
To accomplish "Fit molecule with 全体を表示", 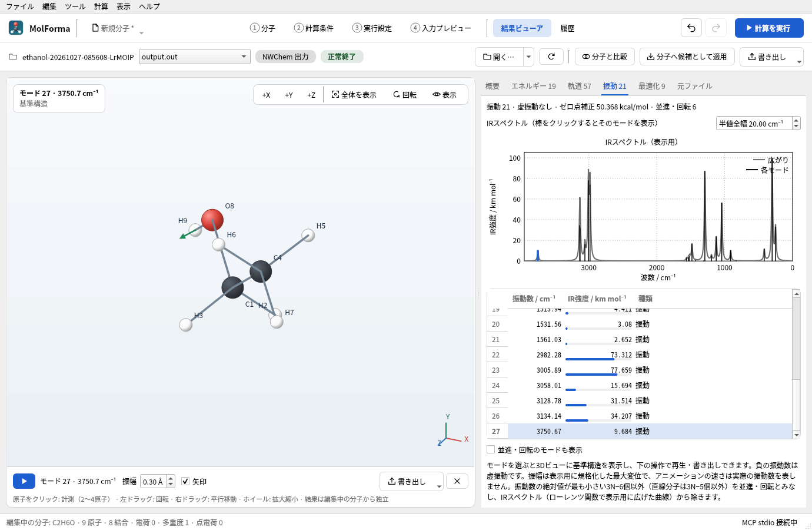I will coord(354,95).
